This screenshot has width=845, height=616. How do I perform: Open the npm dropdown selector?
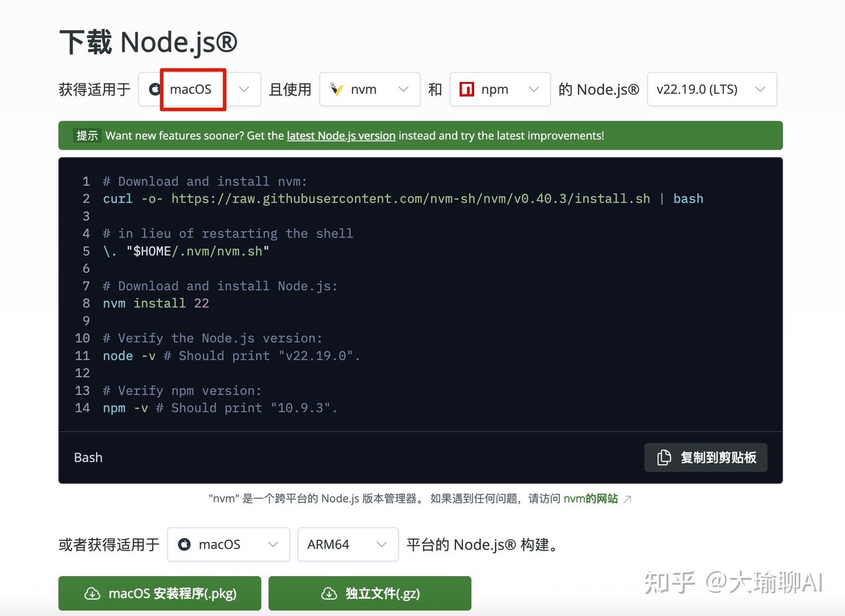(534, 89)
